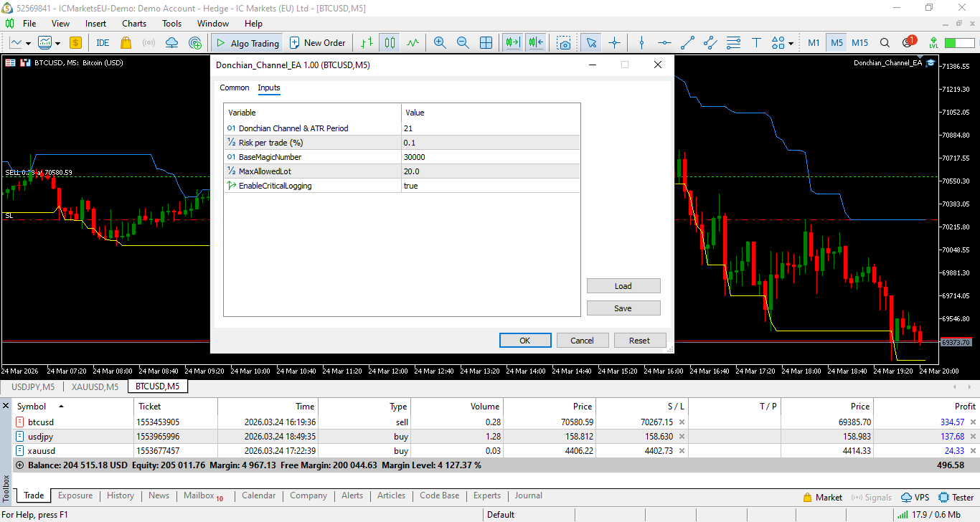Image resolution: width=980 pixels, height=522 pixels.
Task: Select the crosshair tool
Action: coord(614,43)
